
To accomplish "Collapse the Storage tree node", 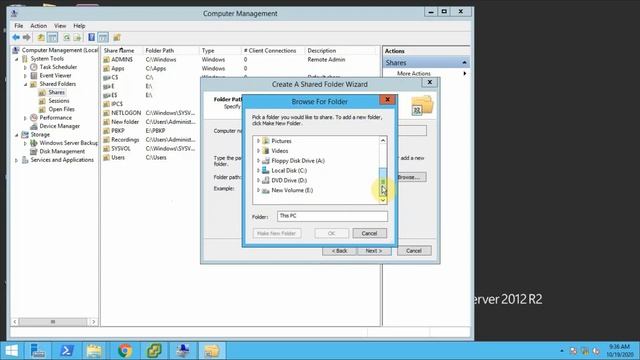I will 17,135.
